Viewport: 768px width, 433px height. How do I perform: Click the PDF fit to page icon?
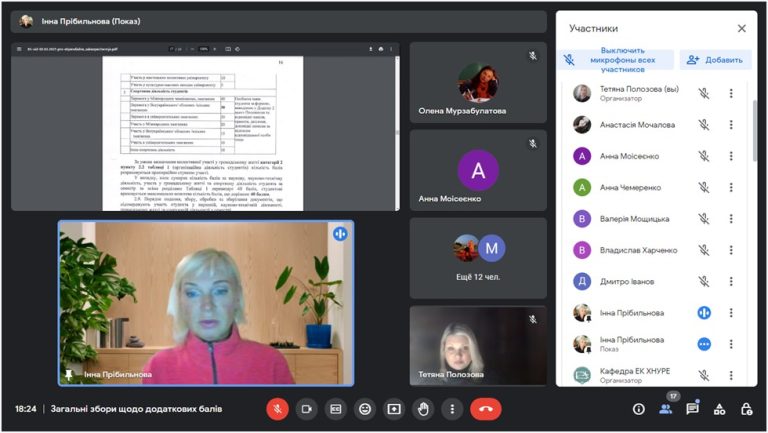coord(228,49)
